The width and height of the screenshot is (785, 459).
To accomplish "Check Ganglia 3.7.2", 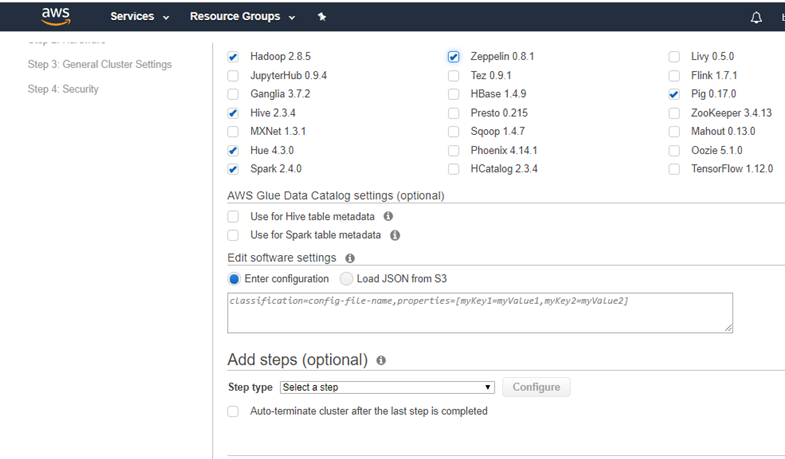I will pyautogui.click(x=233, y=94).
